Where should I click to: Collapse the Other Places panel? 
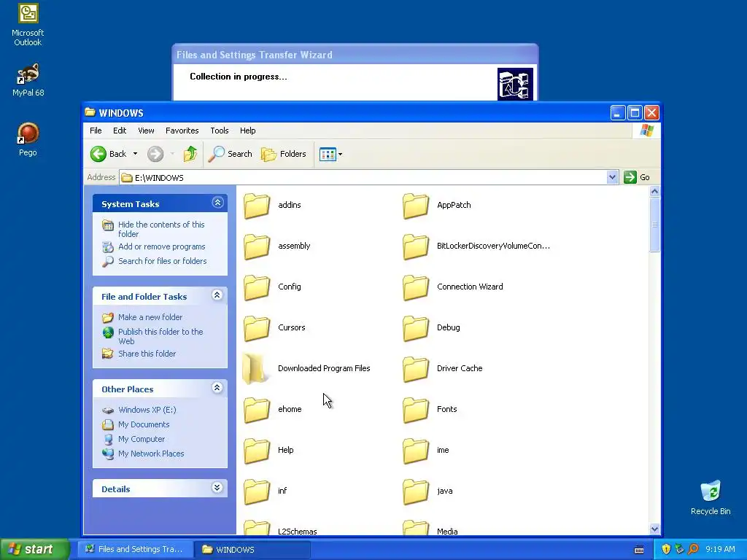coord(217,388)
